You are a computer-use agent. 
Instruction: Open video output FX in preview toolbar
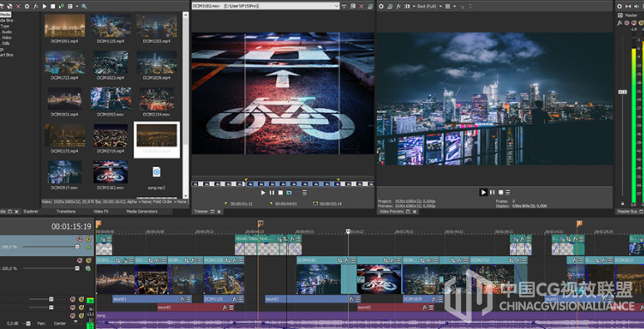(x=399, y=6)
